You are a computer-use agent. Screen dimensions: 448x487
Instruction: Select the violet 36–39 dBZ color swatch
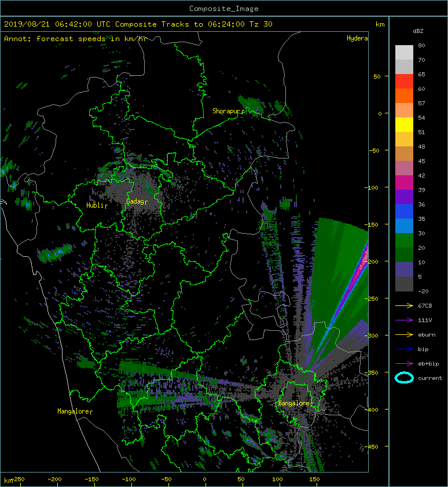pyautogui.click(x=404, y=197)
